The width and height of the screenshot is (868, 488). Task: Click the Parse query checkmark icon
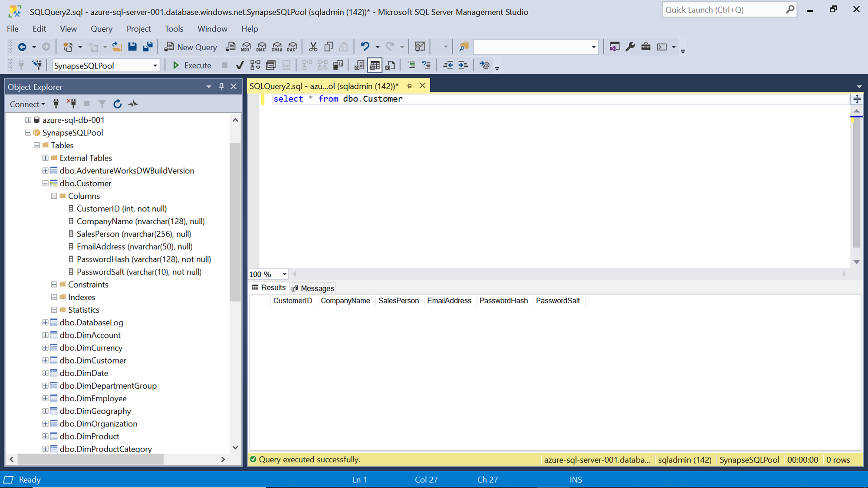point(240,66)
